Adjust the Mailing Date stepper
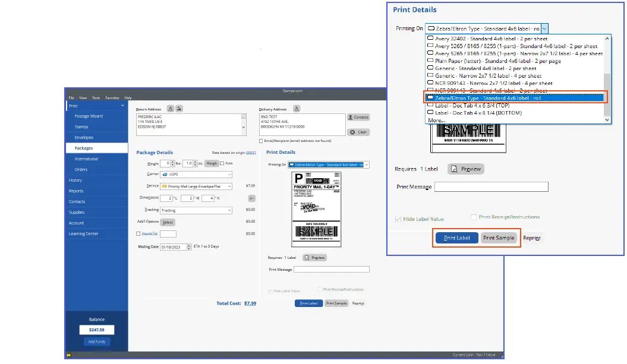The image size is (627, 364). (x=189, y=247)
